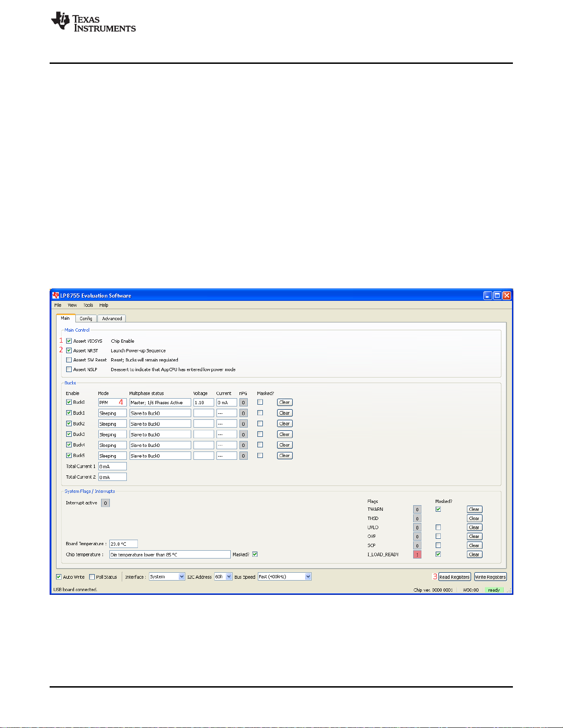563x728 pixels.
Task: Open the Tools menu
Action: (88, 305)
